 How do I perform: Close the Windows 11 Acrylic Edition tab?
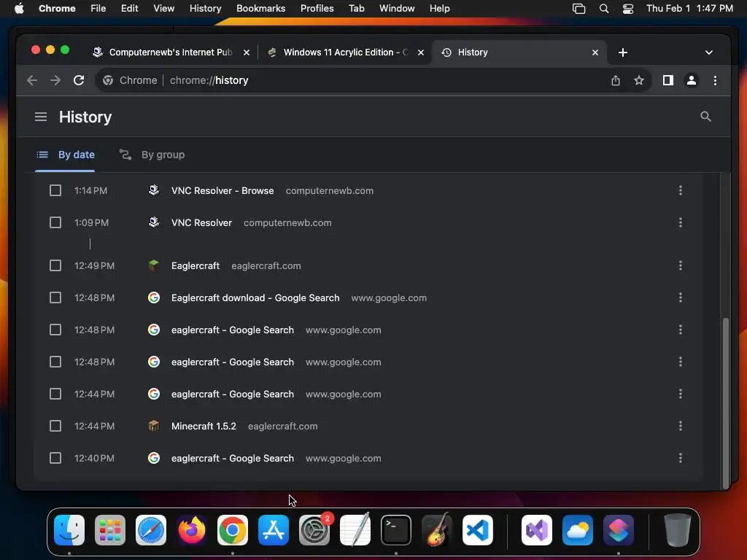pos(421,52)
